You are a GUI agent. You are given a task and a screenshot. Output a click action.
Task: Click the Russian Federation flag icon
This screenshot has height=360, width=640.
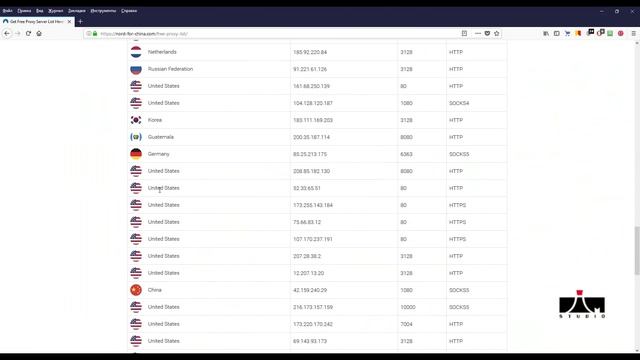click(136, 69)
